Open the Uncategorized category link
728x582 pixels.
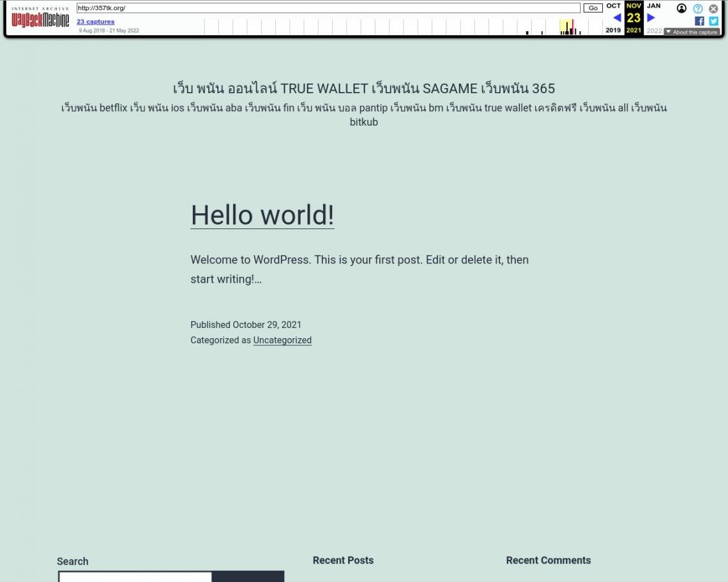pos(282,340)
